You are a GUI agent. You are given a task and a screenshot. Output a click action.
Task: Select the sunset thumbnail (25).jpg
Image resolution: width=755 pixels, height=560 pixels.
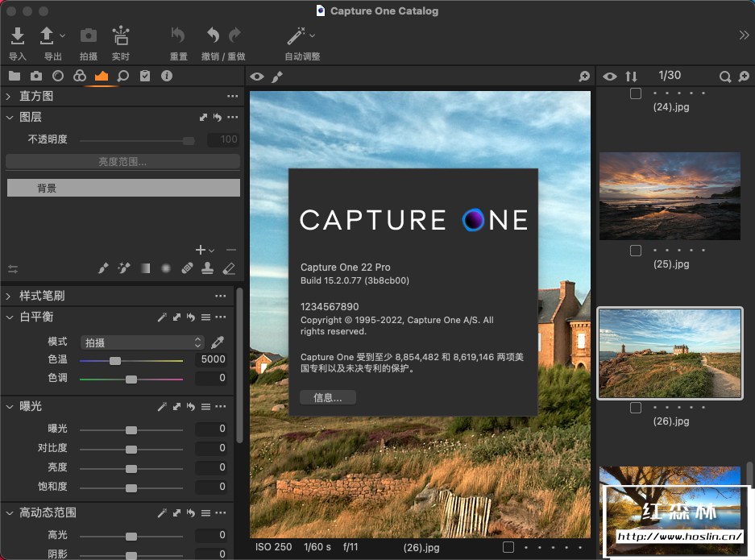click(669, 196)
